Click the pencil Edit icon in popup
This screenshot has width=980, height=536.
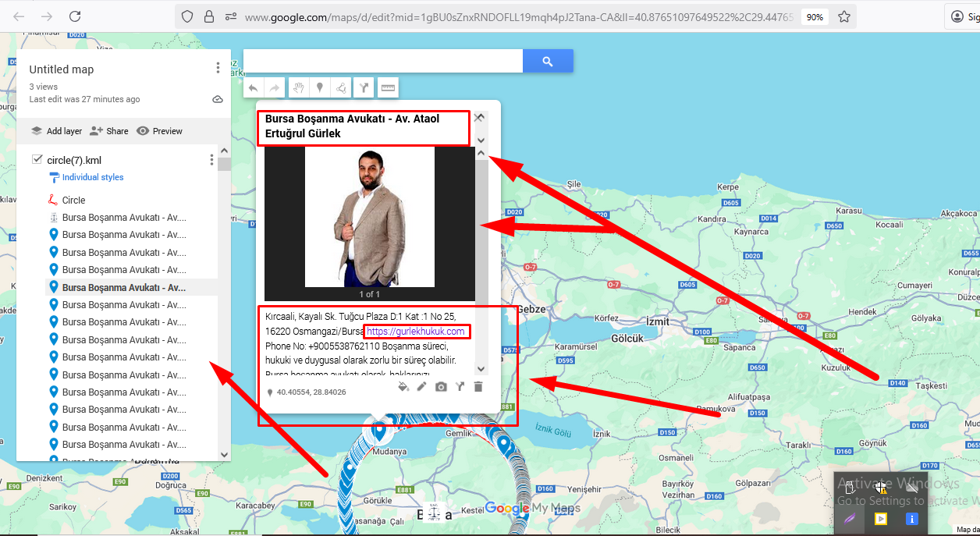[422, 386]
